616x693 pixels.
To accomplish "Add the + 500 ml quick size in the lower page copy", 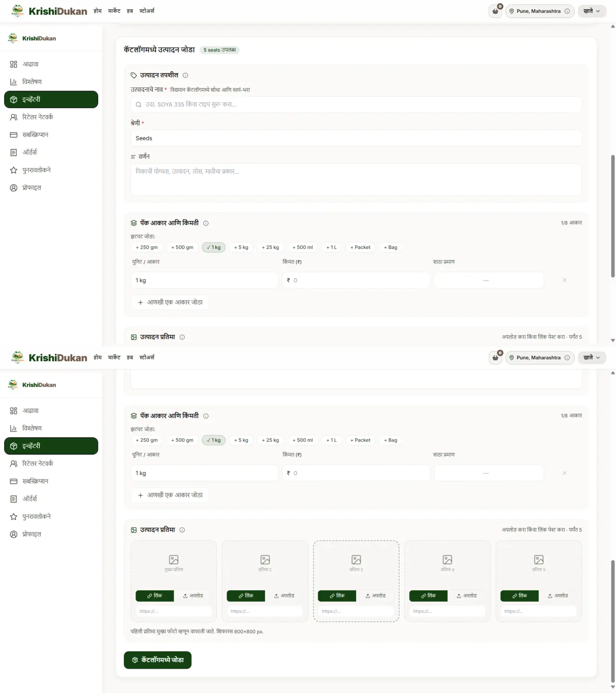I will click(302, 440).
